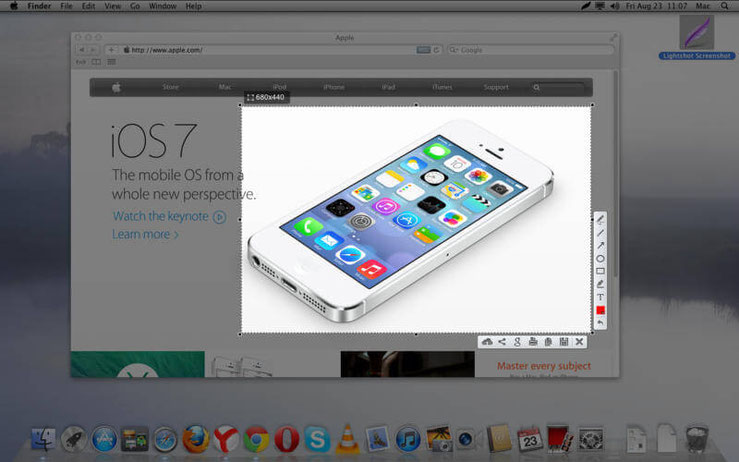
Task: Click Apple logo in website navigation
Action: coord(116,87)
